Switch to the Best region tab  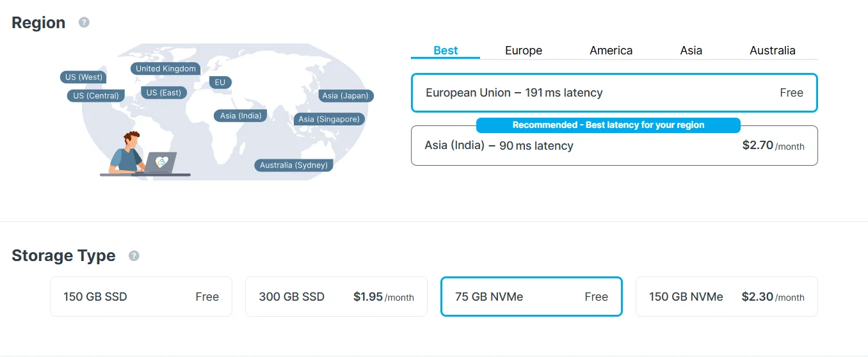tap(446, 51)
